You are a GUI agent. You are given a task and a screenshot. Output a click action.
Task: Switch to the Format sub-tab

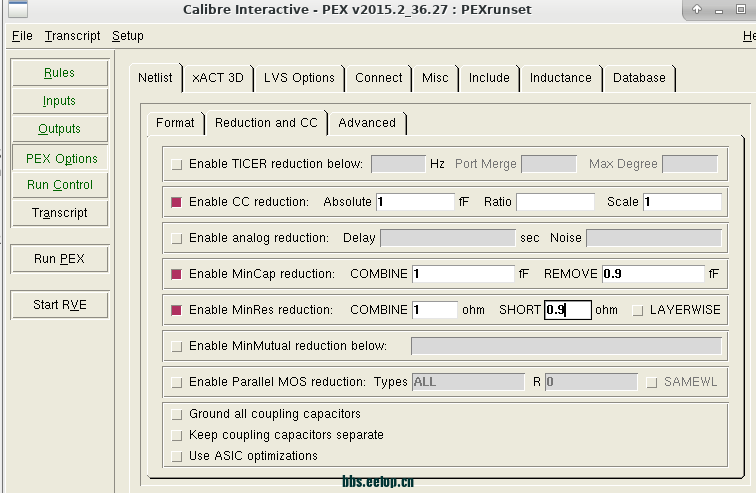click(175, 123)
